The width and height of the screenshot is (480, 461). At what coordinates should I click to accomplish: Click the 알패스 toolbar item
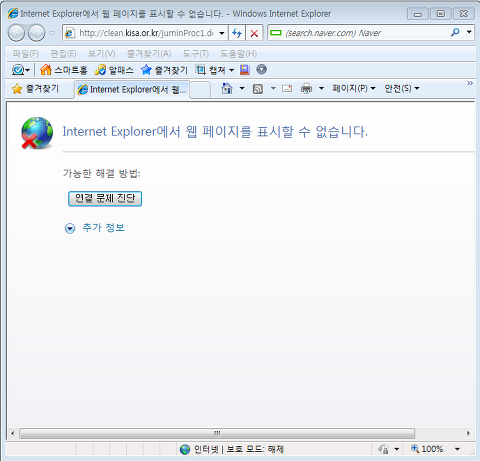pyautogui.click(x=114, y=70)
